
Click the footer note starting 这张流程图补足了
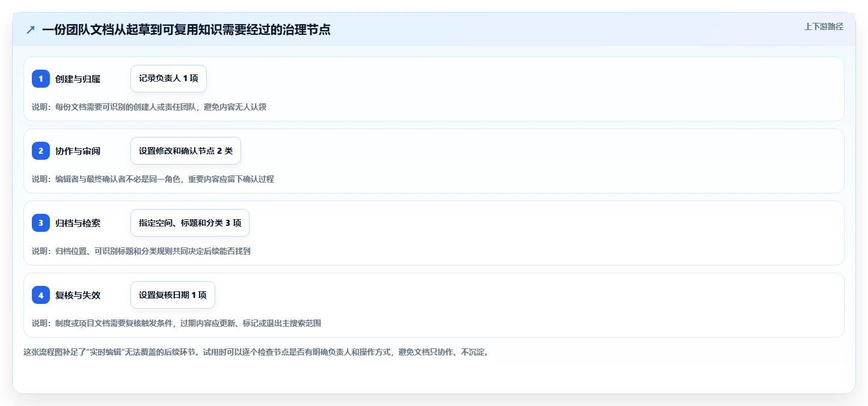click(x=257, y=352)
